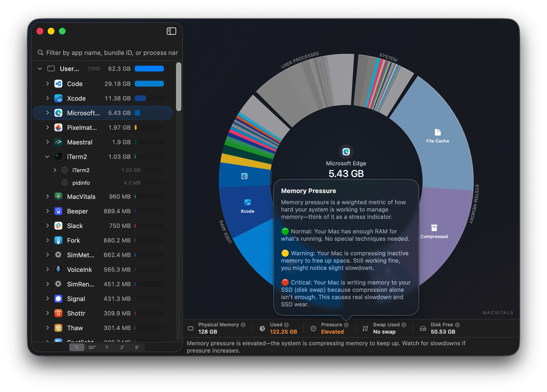
Task: Click the process list scrollbar
Action: (179, 87)
